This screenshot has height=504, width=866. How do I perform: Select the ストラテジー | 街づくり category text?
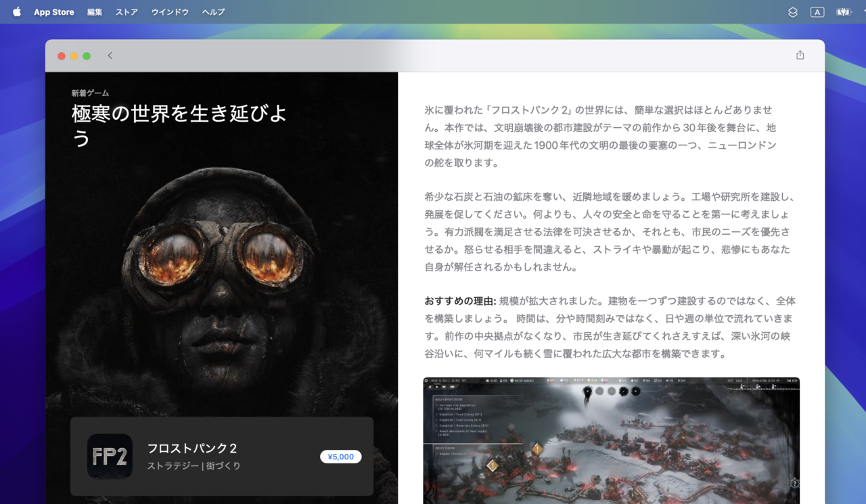pos(194,466)
